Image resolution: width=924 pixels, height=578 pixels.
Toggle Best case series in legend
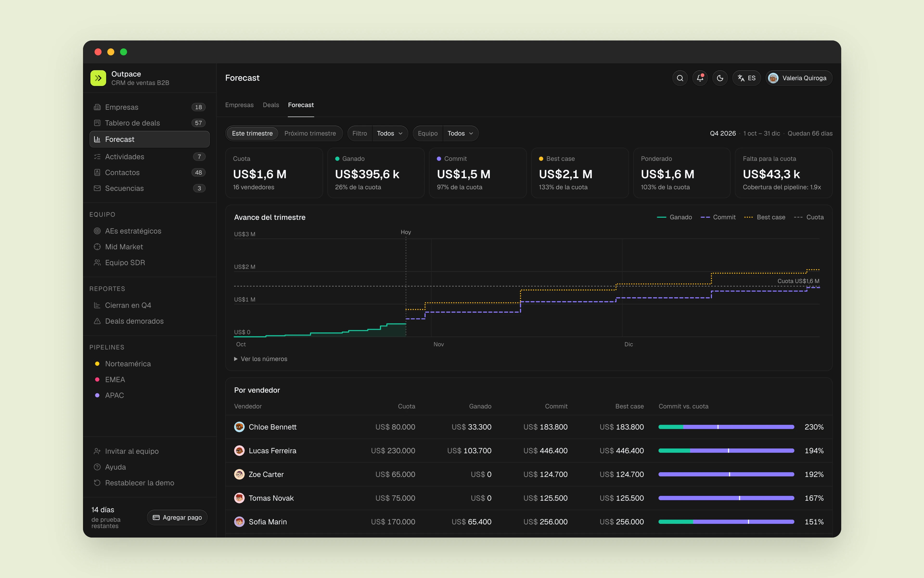click(765, 217)
